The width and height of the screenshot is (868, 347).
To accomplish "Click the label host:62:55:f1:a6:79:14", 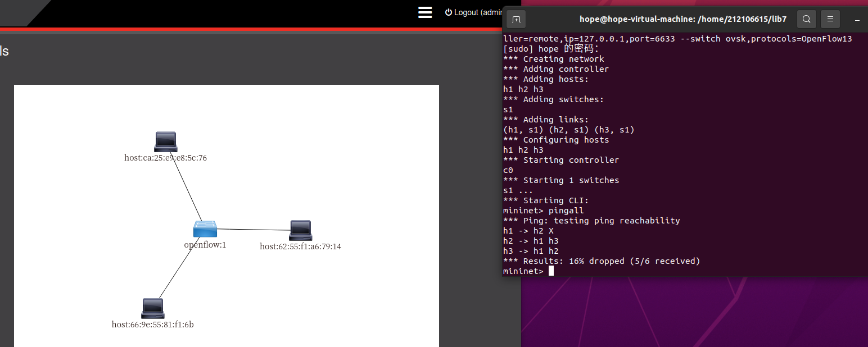I will 301,246.
